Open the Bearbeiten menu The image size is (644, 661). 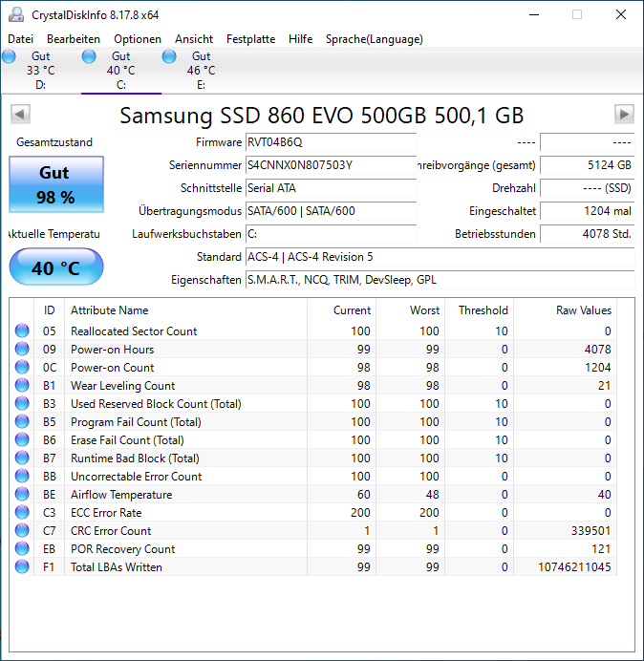(x=74, y=39)
